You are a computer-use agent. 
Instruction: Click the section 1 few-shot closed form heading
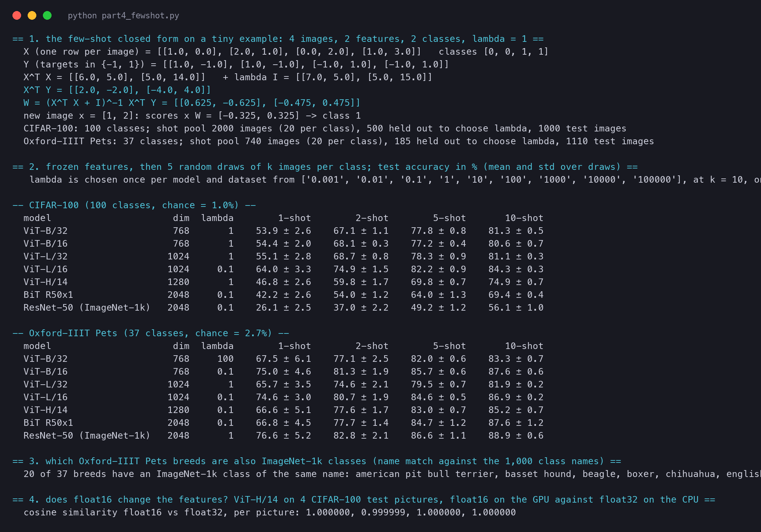(278, 39)
